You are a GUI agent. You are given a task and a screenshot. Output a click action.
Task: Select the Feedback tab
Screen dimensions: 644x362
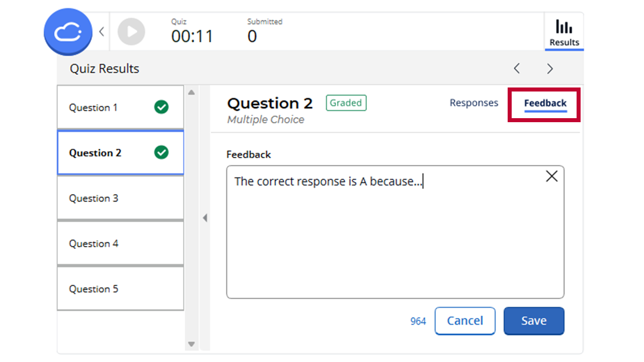[x=545, y=103]
